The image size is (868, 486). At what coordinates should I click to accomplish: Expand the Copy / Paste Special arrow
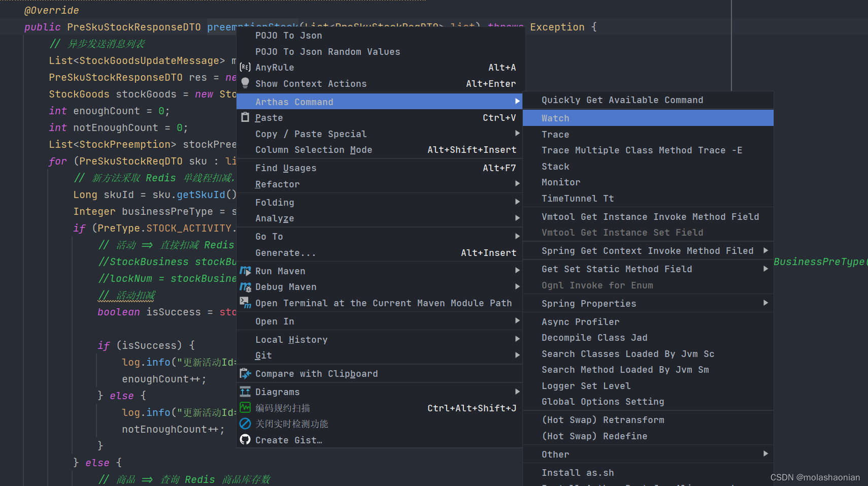point(517,134)
